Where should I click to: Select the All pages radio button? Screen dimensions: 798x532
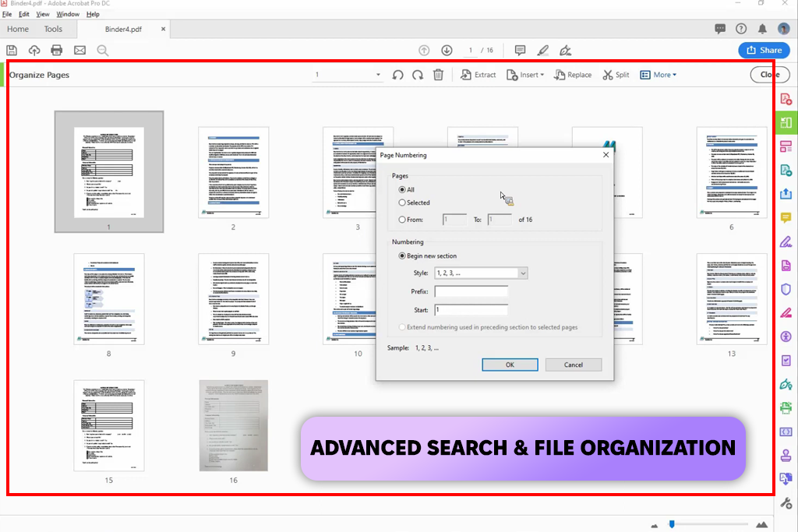click(402, 189)
